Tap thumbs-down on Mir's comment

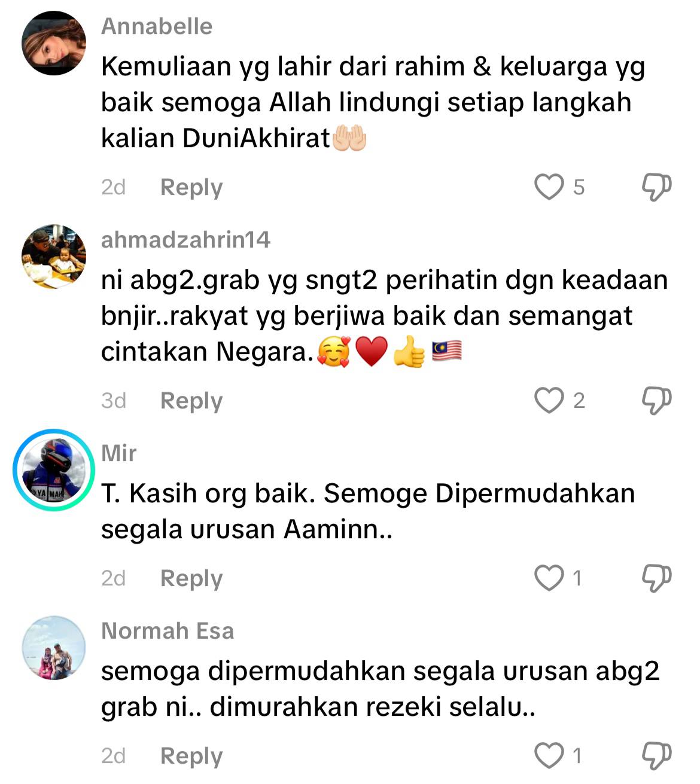[x=656, y=578]
